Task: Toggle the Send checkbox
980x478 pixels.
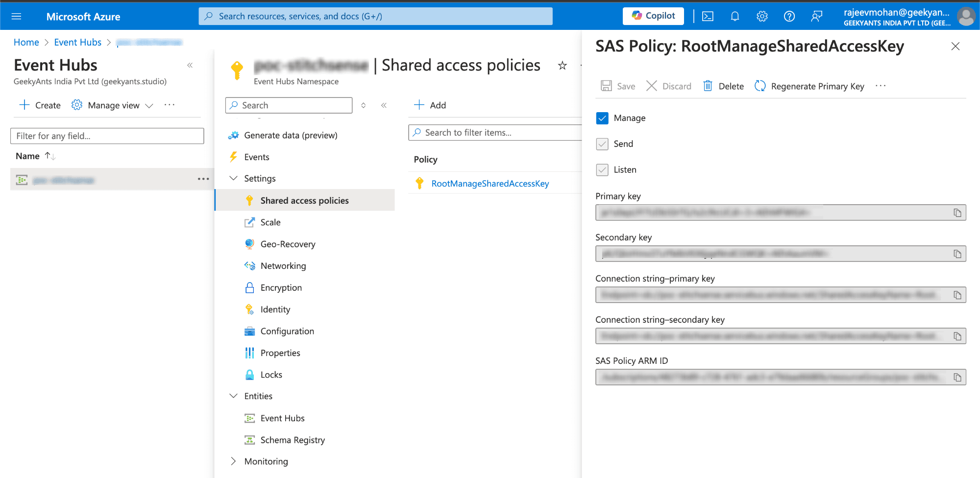Action: [602, 144]
